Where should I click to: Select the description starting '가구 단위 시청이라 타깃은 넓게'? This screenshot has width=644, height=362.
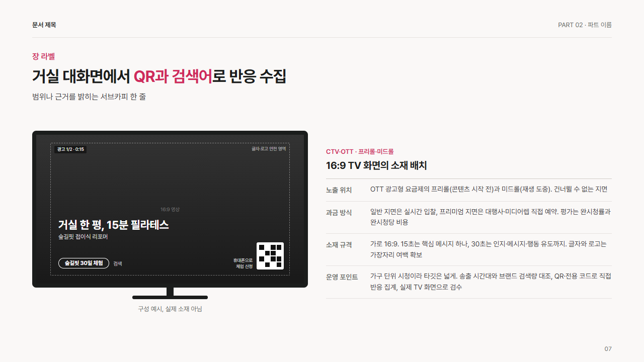491,282
